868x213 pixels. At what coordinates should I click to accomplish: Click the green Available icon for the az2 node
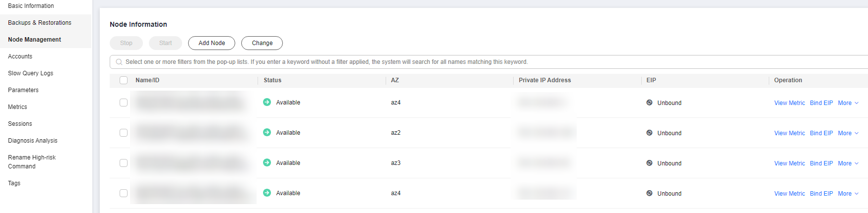[267, 132]
